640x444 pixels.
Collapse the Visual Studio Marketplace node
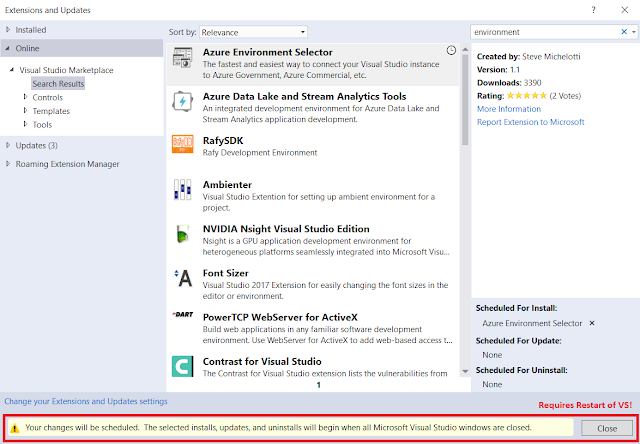[x=12, y=70]
